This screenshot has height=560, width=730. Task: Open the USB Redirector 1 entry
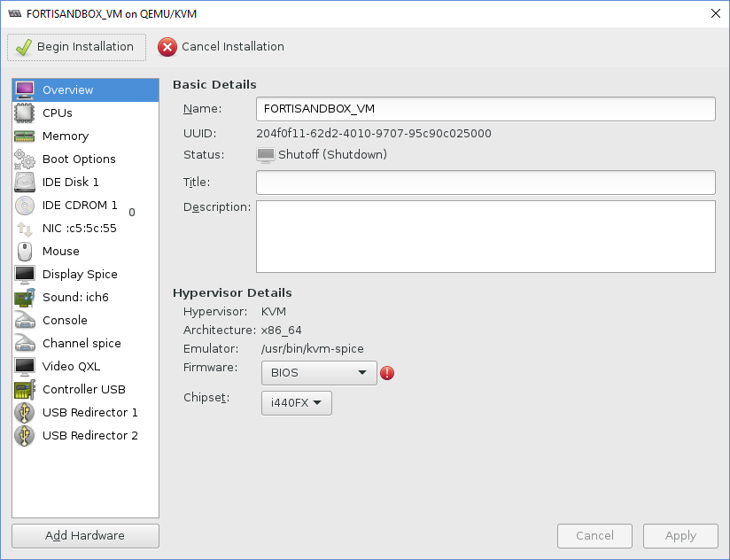[86, 412]
